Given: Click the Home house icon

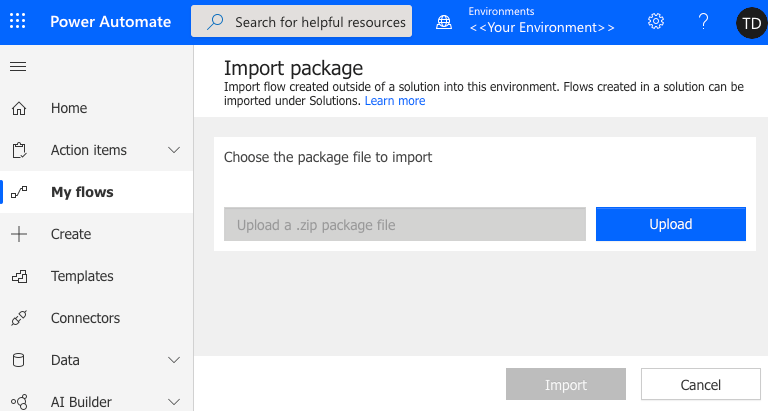Looking at the screenshot, I should coord(18,108).
